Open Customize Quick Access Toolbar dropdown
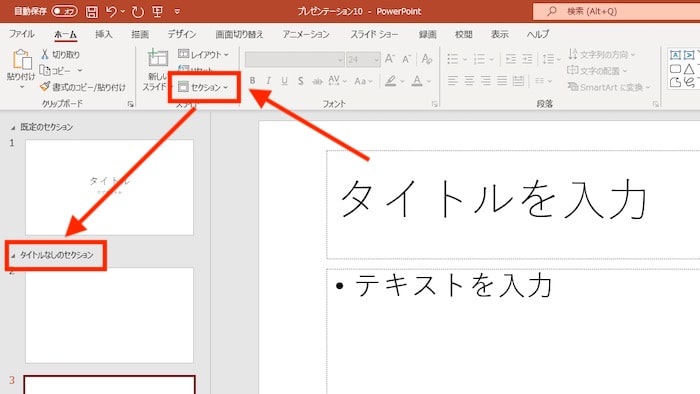The image size is (700, 394). (177, 12)
